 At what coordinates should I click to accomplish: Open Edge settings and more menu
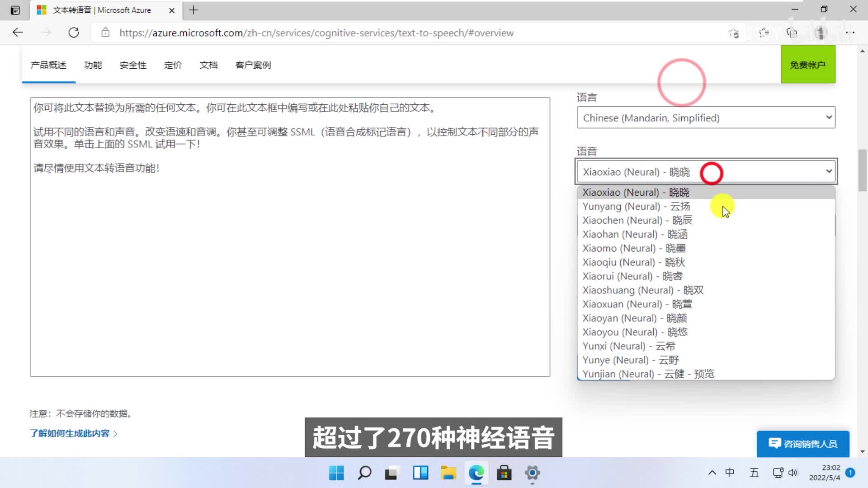coord(850,33)
